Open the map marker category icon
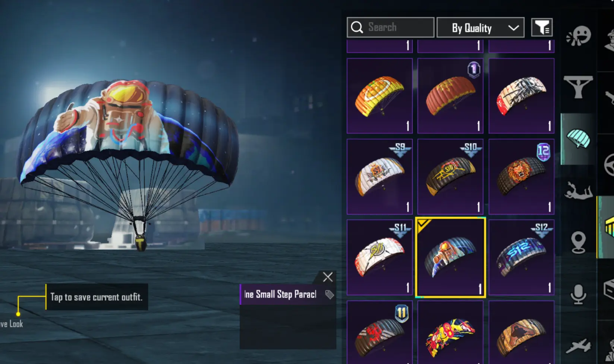Screen dimensions: 614x364 578,242
